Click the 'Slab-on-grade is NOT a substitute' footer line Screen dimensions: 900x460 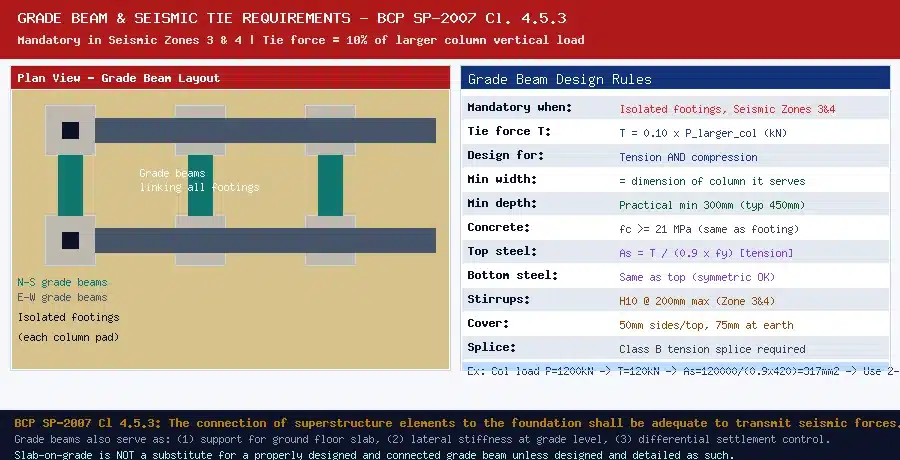click(109, 455)
